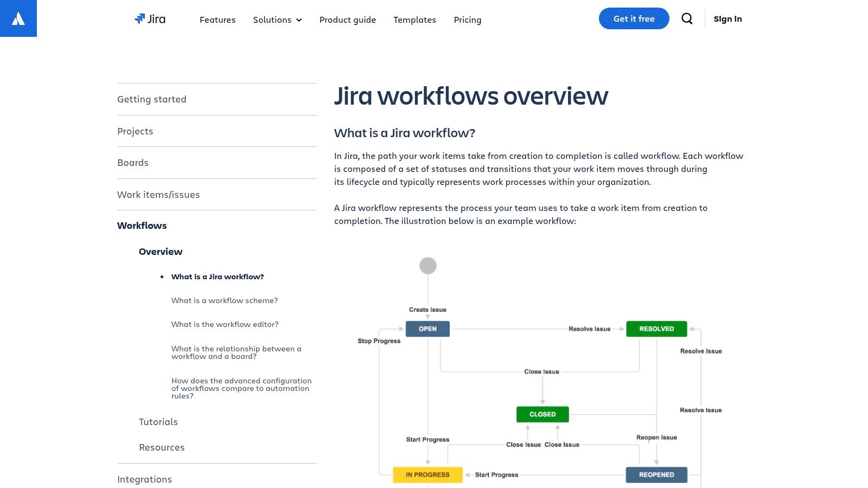This screenshot has width=868, height=488.
Task: Click the gray start circle in diagram
Action: coord(428,266)
